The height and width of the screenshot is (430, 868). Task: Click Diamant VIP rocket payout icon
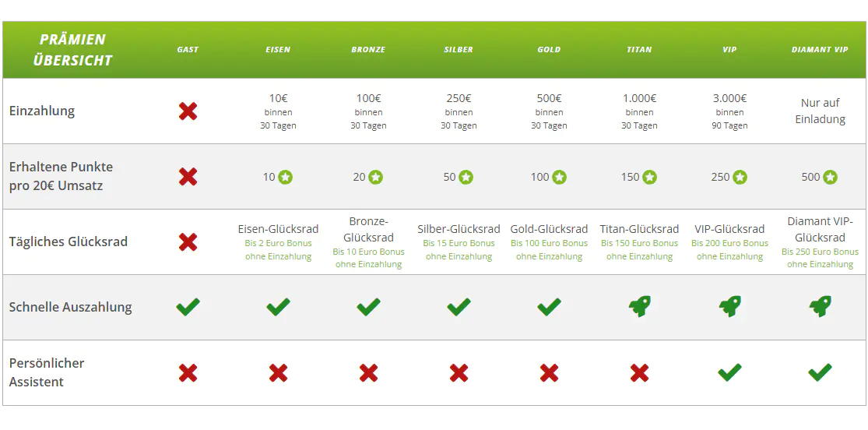[x=821, y=307]
